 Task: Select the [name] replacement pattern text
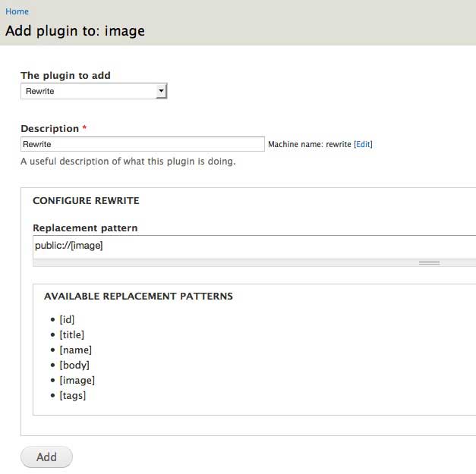pos(76,350)
